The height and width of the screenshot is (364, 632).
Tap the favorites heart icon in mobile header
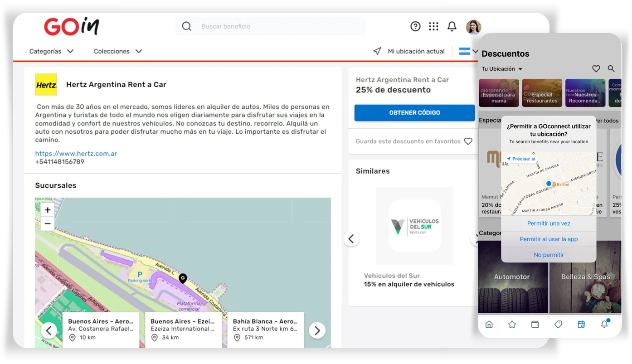(x=596, y=68)
